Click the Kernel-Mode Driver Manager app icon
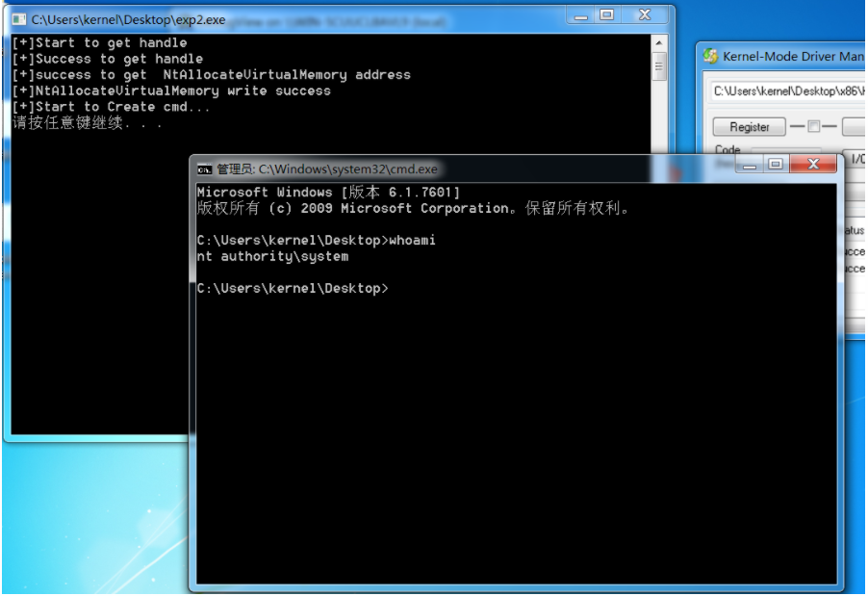 click(710, 56)
